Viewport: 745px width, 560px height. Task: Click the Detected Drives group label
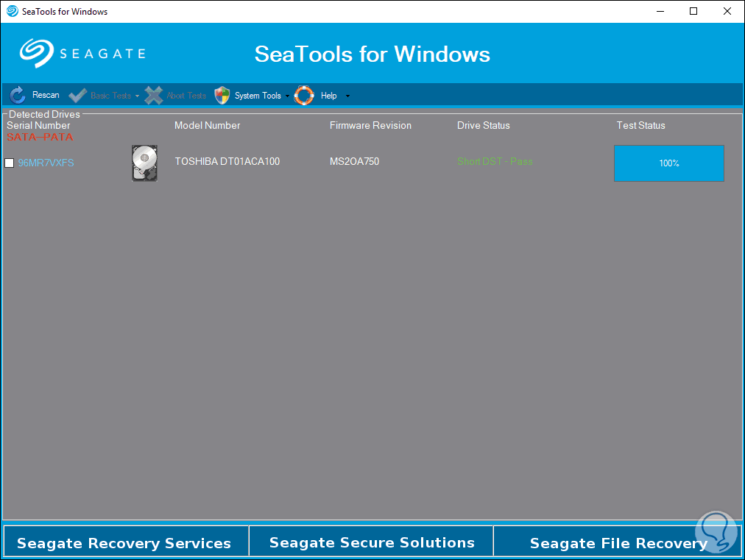click(44, 114)
